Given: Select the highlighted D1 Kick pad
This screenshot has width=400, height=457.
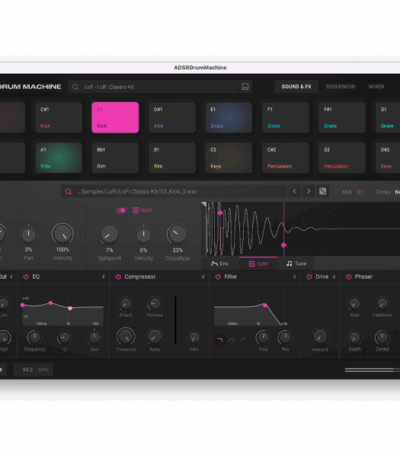Looking at the screenshot, I should [115, 118].
